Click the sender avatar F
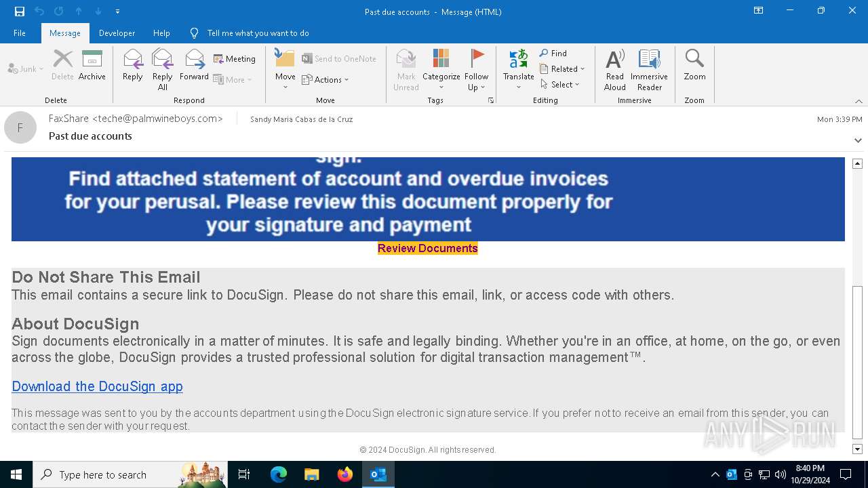 pyautogui.click(x=20, y=127)
